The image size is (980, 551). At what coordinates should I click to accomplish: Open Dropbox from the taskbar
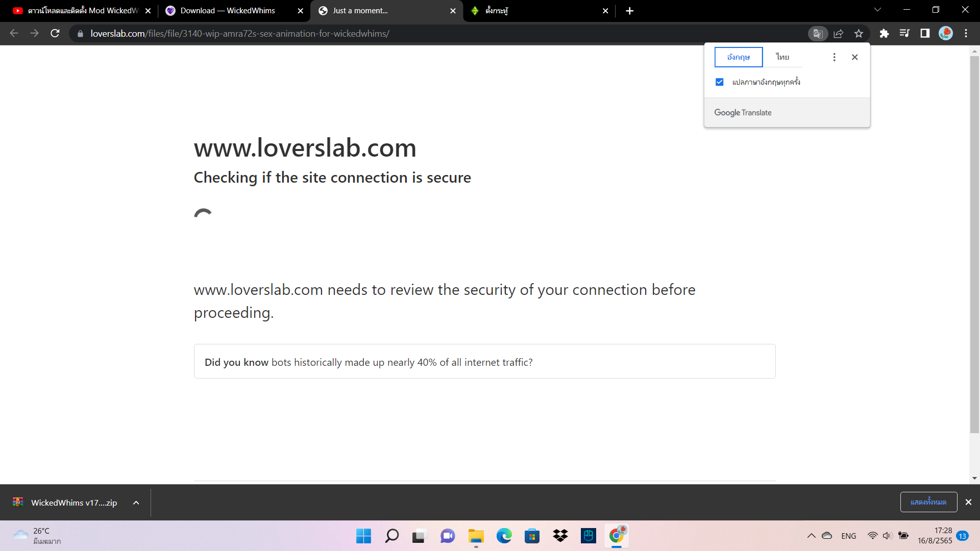click(x=560, y=536)
